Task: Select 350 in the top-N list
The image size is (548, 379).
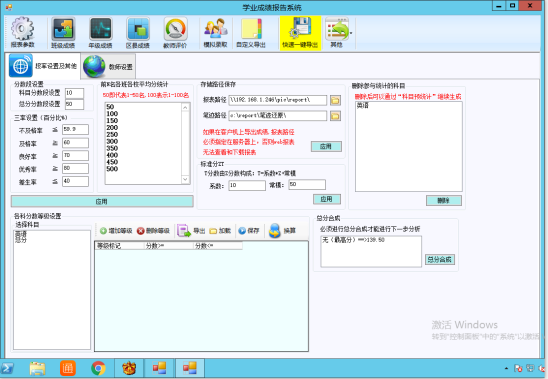Action: [112, 148]
